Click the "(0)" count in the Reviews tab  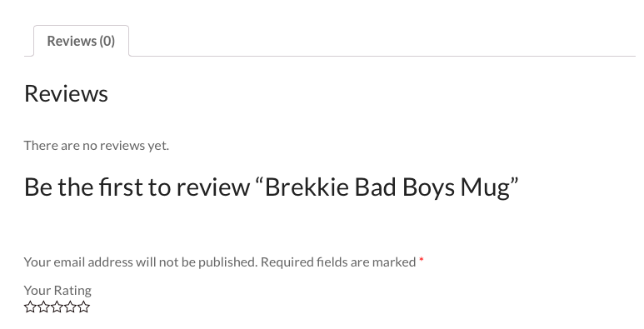107,41
